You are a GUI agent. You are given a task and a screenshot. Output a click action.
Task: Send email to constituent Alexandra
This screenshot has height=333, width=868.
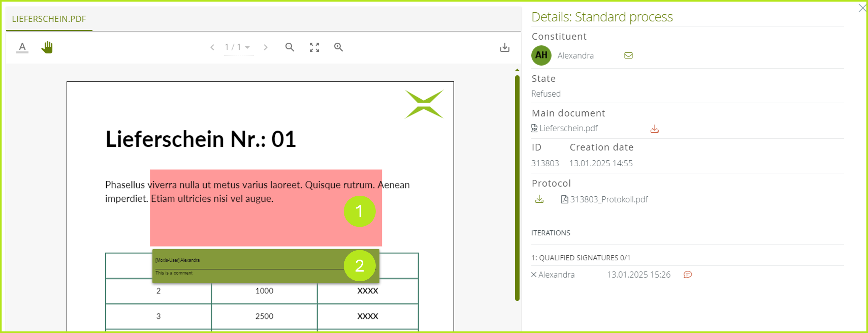pyautogui.click(x=628, y=56)
